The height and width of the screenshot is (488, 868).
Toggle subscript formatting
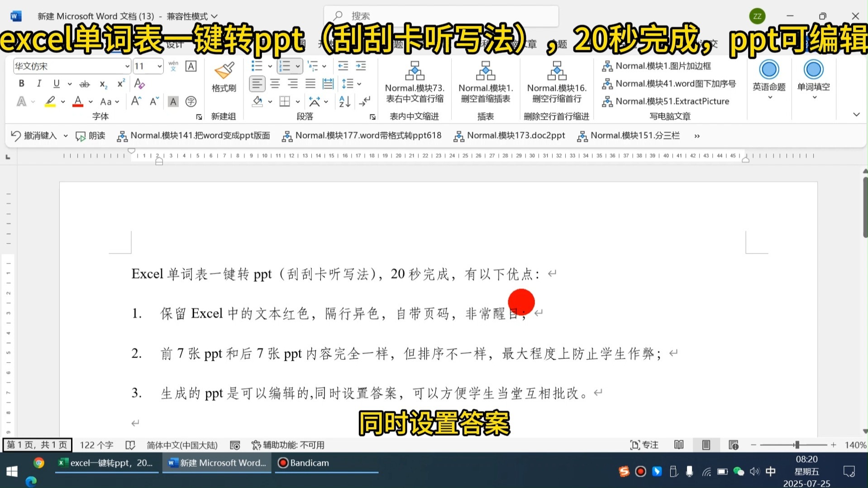click(x=103, y=84)
